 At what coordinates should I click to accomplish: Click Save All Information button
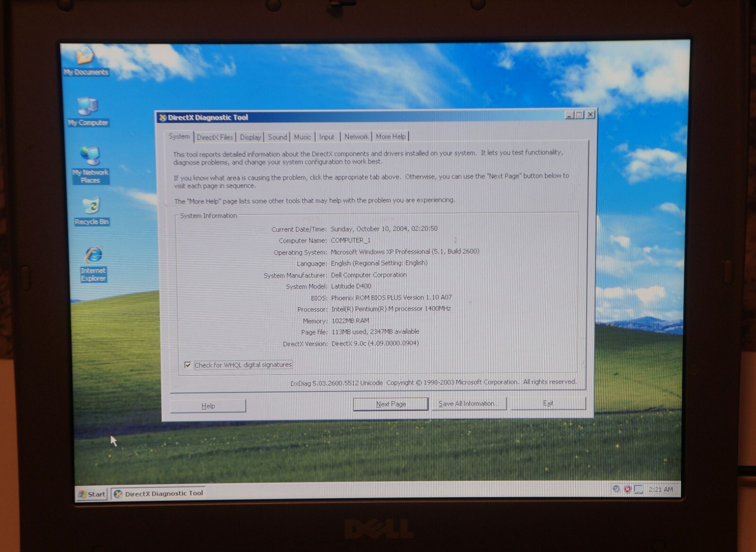[x=469, y=404]
